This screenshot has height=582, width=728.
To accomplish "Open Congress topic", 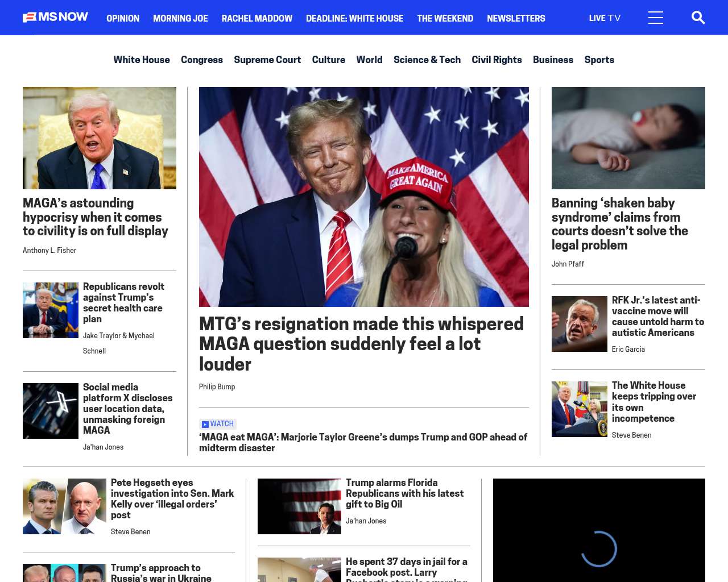I will tap(202, 60).
